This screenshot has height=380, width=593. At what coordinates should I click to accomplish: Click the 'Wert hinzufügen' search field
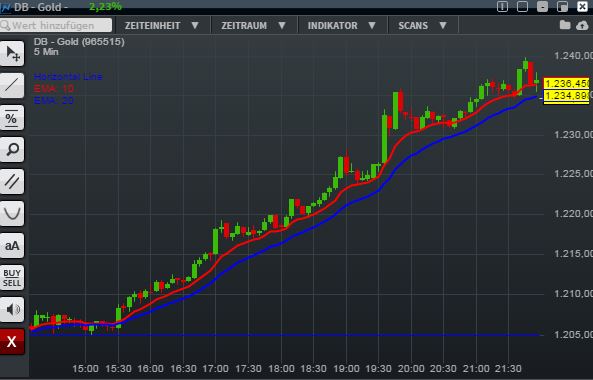click(x=56, y=25)
